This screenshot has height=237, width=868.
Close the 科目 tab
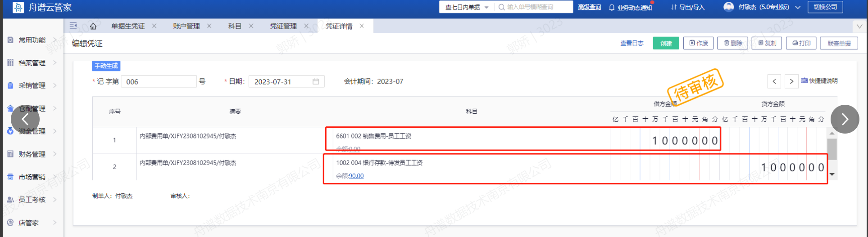pos(251,26)
